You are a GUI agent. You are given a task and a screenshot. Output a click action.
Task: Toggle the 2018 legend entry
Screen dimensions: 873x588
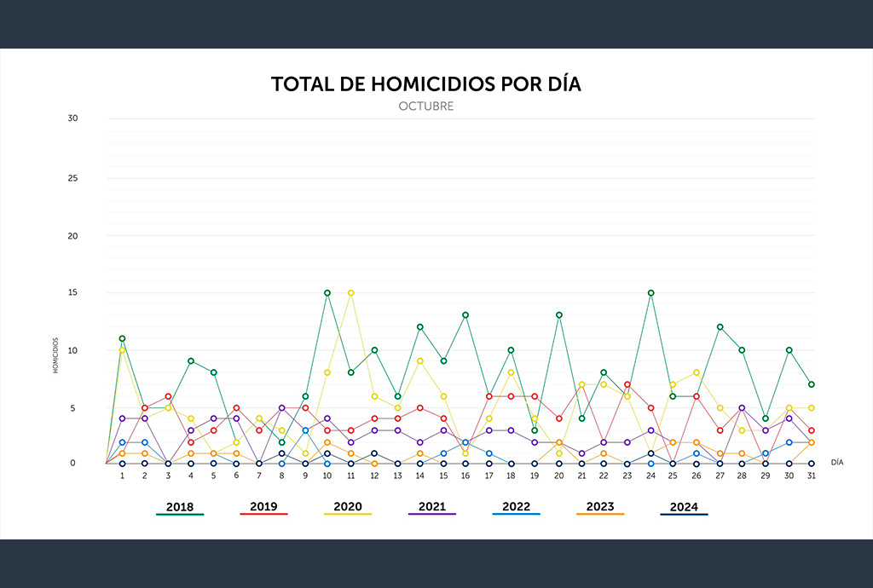click(179, 507)
